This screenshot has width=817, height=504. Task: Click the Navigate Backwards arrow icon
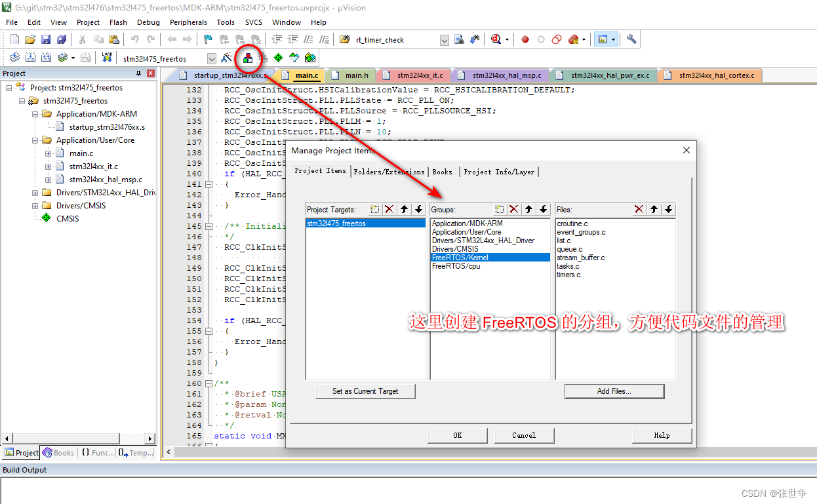coord(172,39)
